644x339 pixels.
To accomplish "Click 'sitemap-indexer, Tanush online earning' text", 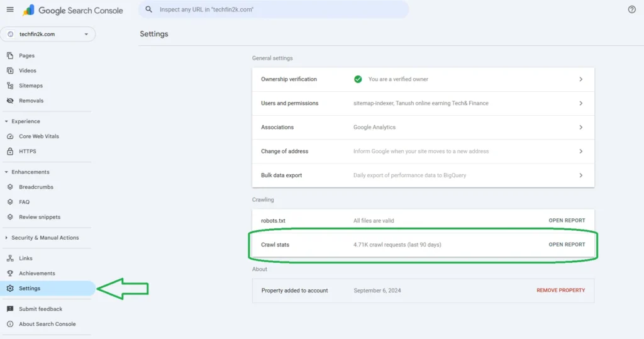I will [421, 103].
